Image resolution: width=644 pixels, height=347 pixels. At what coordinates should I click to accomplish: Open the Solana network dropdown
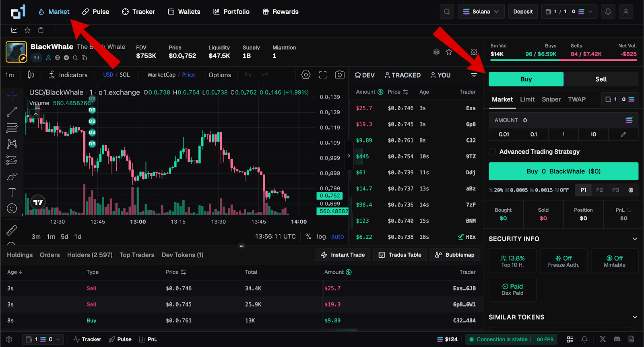pyautogui.click(x=481, y=12)
